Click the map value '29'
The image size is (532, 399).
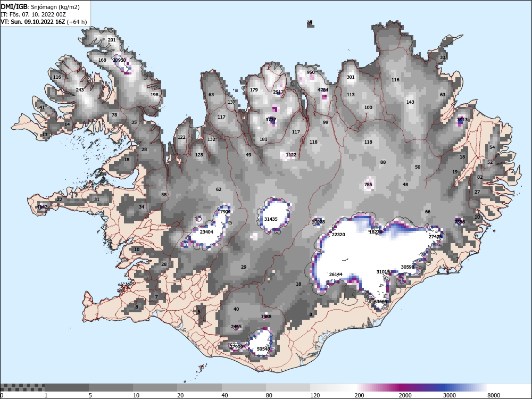click(244, 267)
